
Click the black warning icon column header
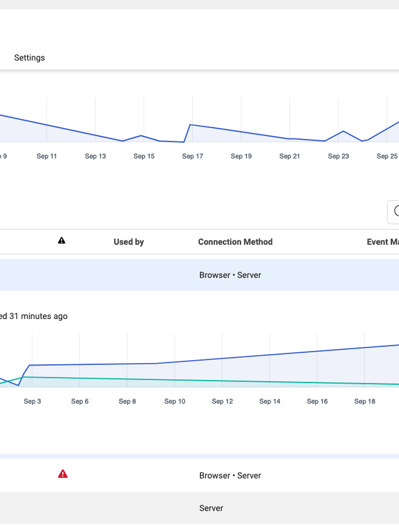(x=62, y=241)
